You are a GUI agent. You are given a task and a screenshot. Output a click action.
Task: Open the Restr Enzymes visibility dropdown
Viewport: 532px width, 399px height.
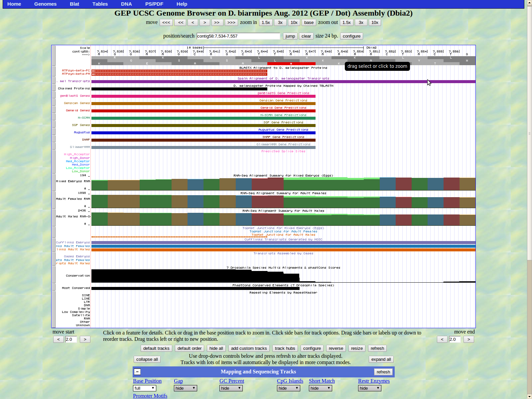coord(369,388)
